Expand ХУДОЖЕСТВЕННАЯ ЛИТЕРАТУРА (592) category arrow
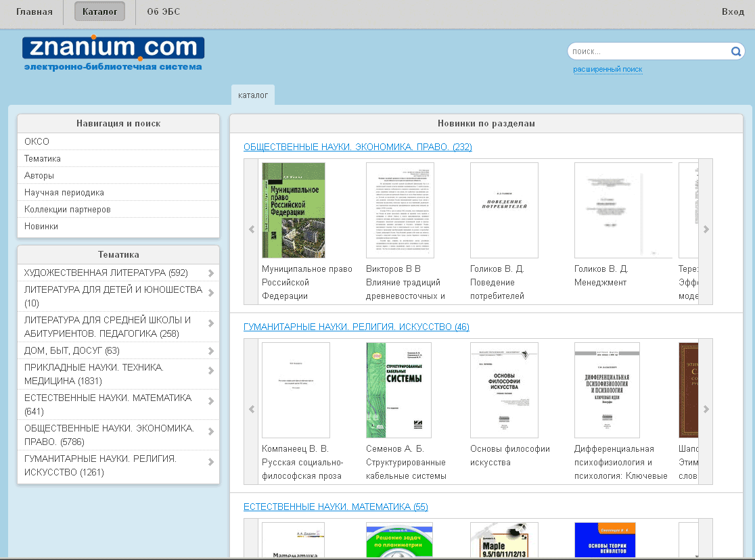 click(211, 273)
